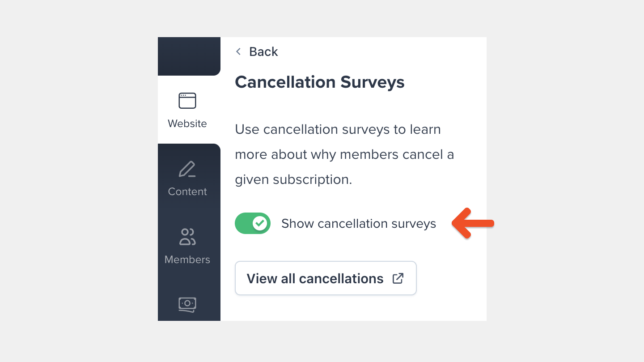Open View all cancellations
The height and width of the screenshot is (362, 644).
tap(326, 278)
